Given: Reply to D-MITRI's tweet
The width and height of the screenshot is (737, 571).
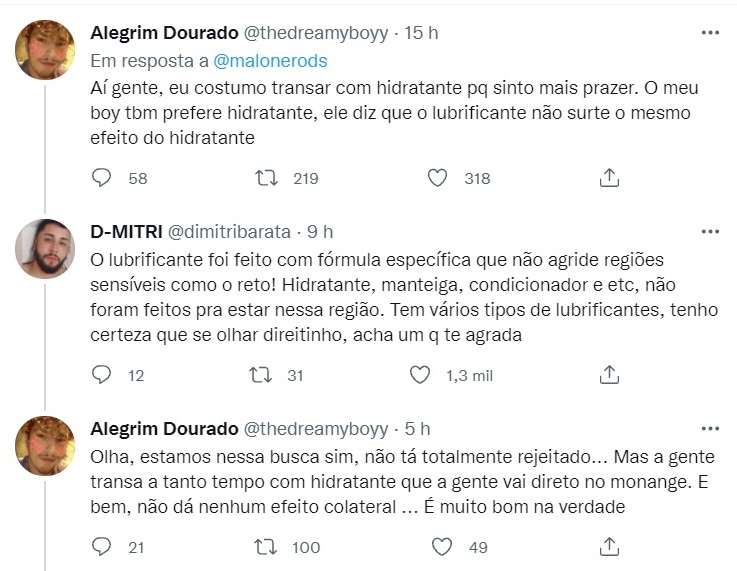Looking at the screenshot, I should point(101,375).
